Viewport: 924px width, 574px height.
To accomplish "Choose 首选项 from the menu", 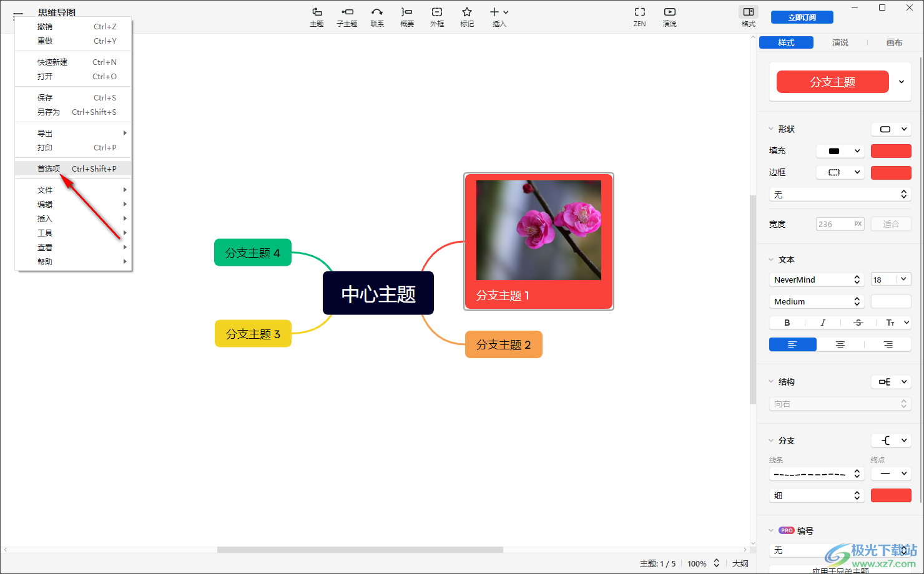I will pyautogui.click(x=73, y=168).
